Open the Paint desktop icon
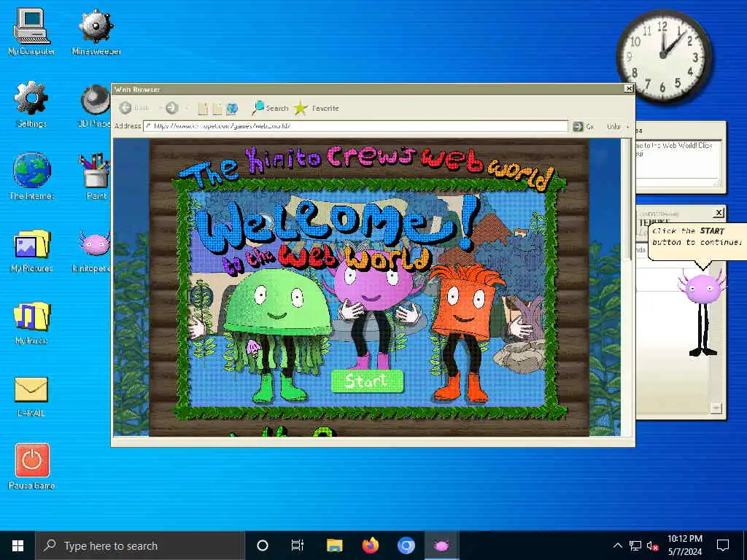 coord(96,176)
